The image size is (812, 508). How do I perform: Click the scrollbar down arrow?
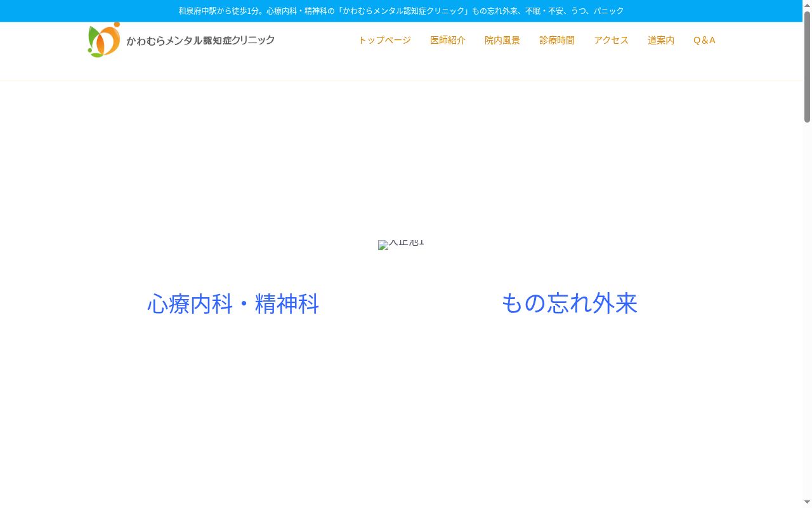pos(808,503)
